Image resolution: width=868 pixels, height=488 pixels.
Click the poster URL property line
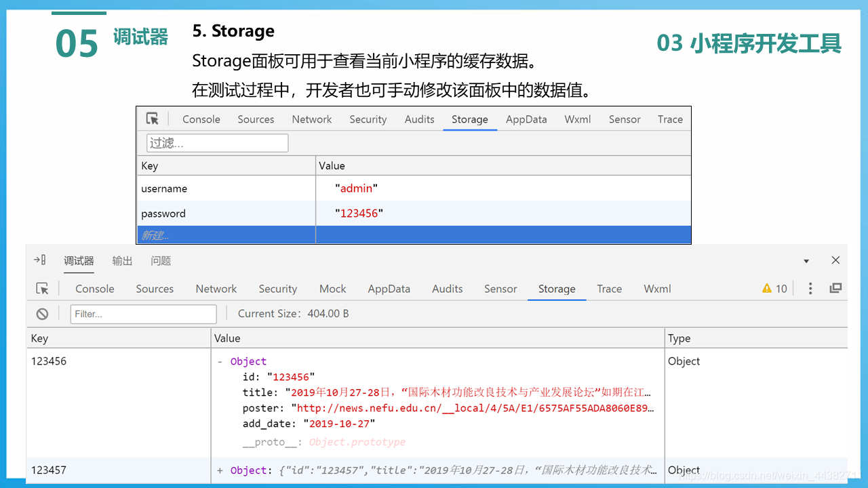[x=448, y=408]
